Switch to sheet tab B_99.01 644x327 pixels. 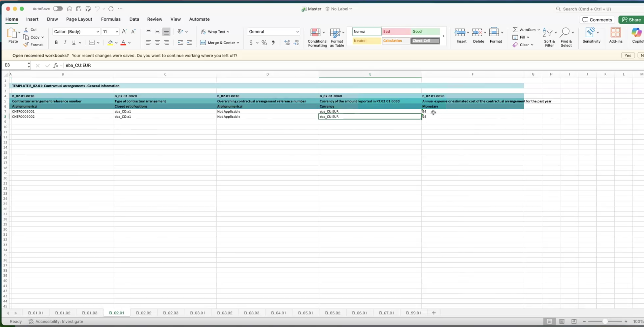(413, 313)
